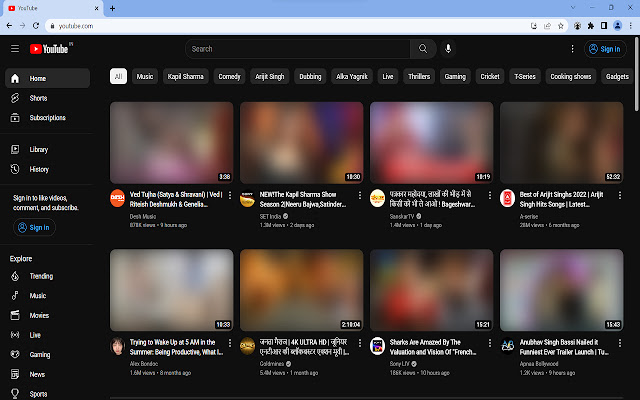This screenshot has height=400, width=640.
Task: Open Sports in Explore section
Action: coord(47,393)
